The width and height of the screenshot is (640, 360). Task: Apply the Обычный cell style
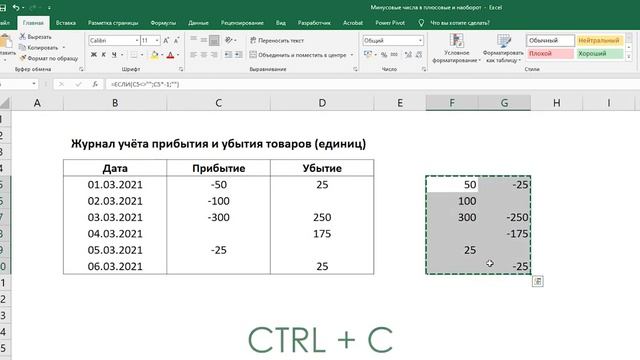tap(550, 40)
